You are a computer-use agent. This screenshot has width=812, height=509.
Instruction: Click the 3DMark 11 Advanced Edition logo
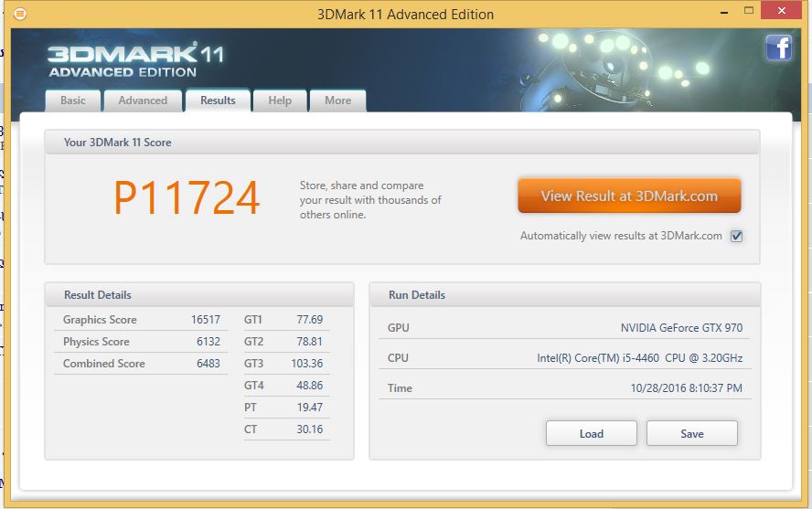click(x=134, y=59)
